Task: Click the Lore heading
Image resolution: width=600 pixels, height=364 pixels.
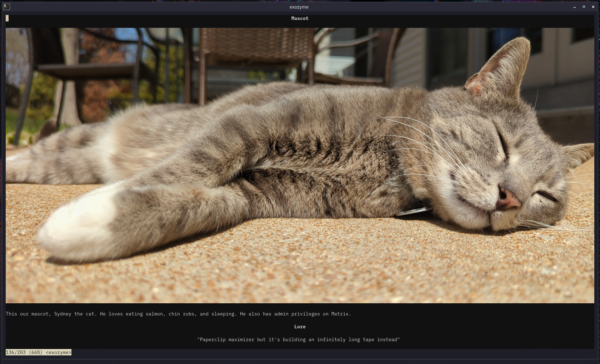Action: click(x=300, y=327)
